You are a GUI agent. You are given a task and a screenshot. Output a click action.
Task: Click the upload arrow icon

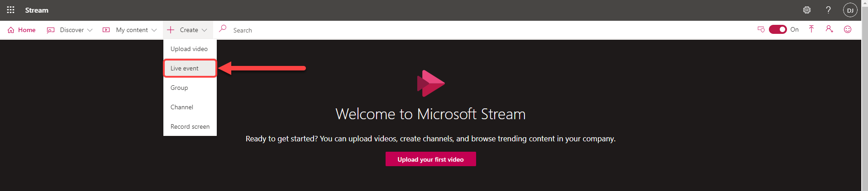[811, 29]
